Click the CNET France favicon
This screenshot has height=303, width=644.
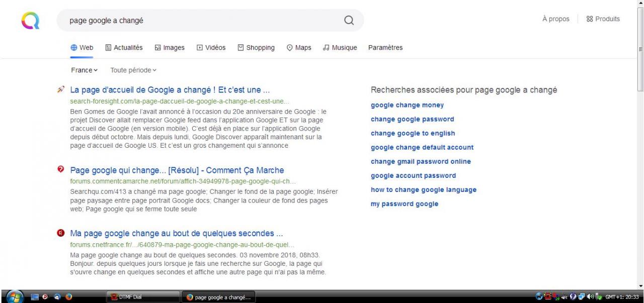click(x=61, y=233)
